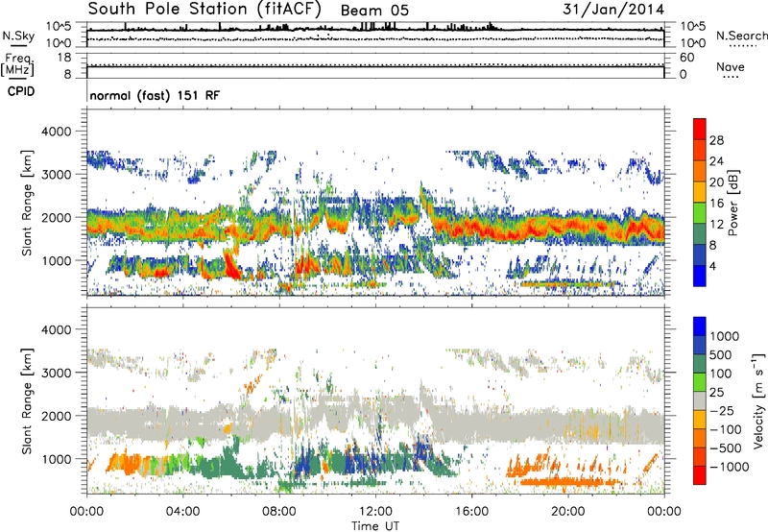Click the Slant Range label of velocity panel
This screenshot has height=532, width=768.
coord(27,401)
